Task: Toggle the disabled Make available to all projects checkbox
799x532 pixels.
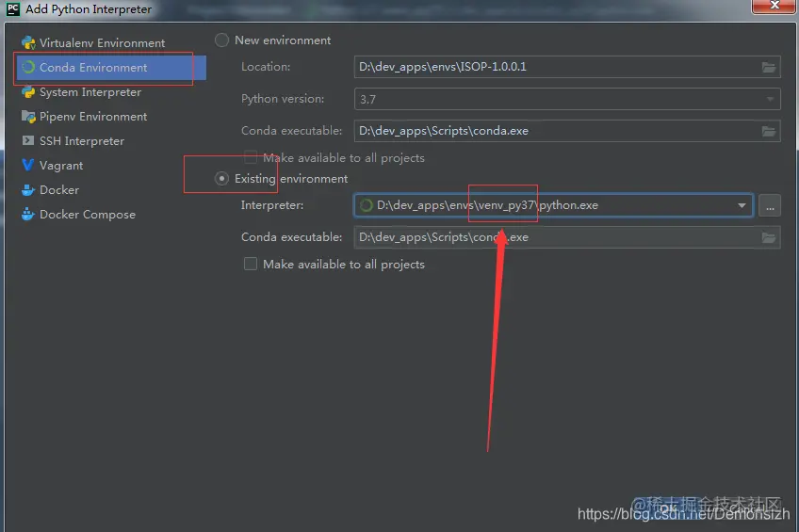Action: pyautogui.click(x=251, y=157)
